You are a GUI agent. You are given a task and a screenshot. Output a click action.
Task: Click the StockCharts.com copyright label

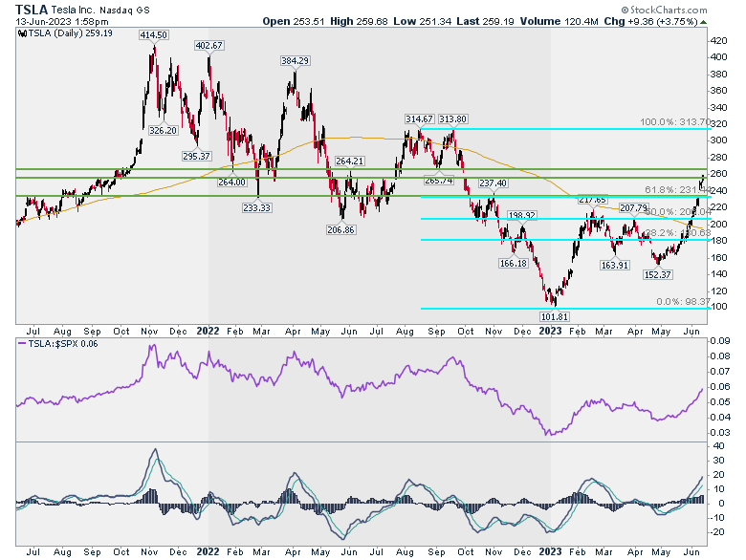click(664, 10)
